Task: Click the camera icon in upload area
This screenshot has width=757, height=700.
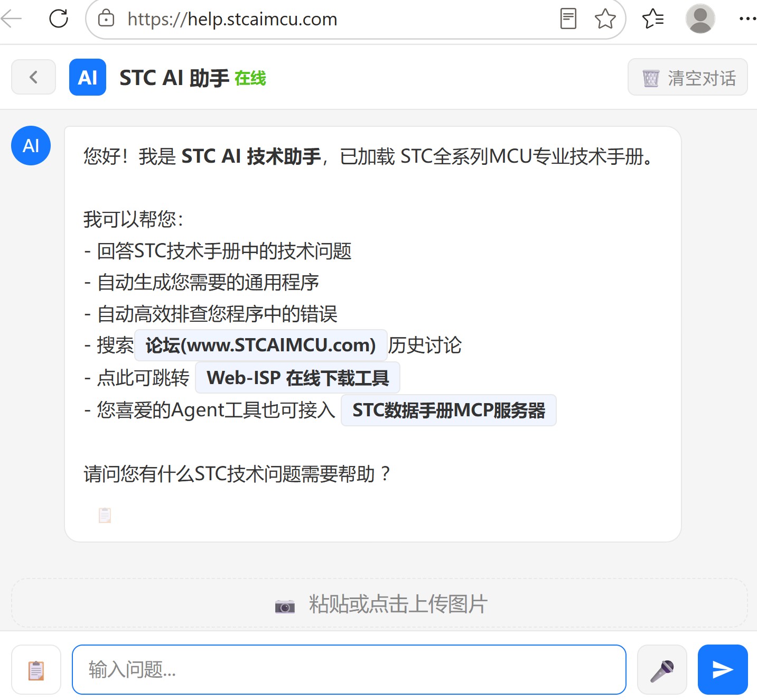Action: tap(285, 605)
